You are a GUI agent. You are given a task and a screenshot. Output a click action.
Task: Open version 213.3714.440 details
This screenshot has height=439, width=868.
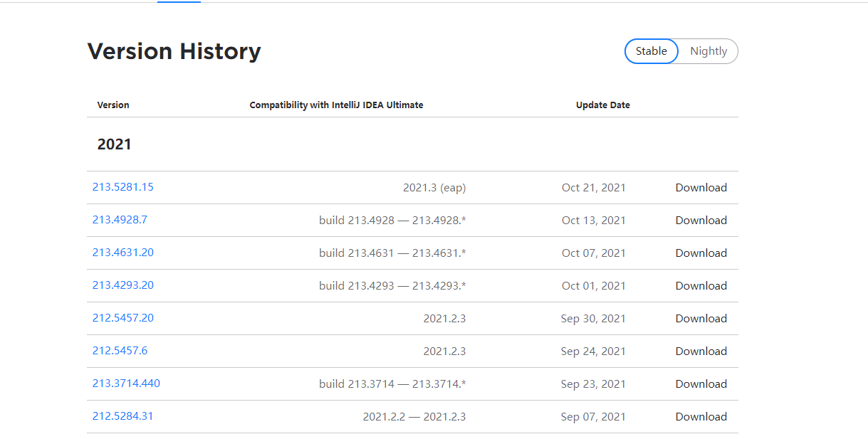126,384
